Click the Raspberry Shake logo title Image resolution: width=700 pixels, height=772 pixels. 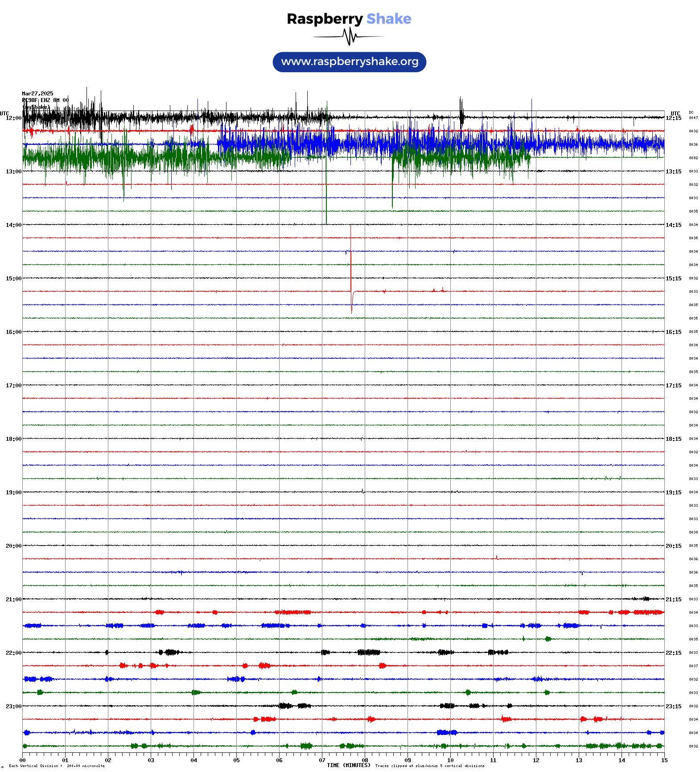pos(349,19)
